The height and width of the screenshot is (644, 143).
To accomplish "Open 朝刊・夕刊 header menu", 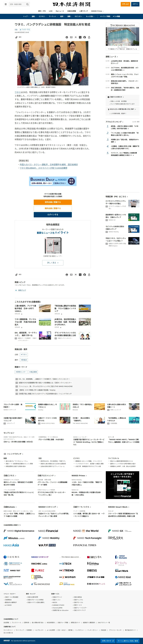I will tap(42, 11).
